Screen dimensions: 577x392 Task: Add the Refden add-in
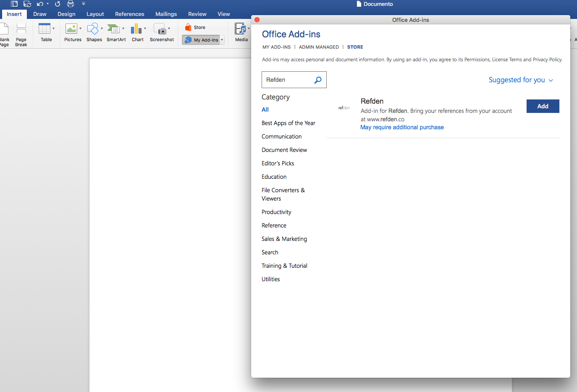click(x=543, y=106)
